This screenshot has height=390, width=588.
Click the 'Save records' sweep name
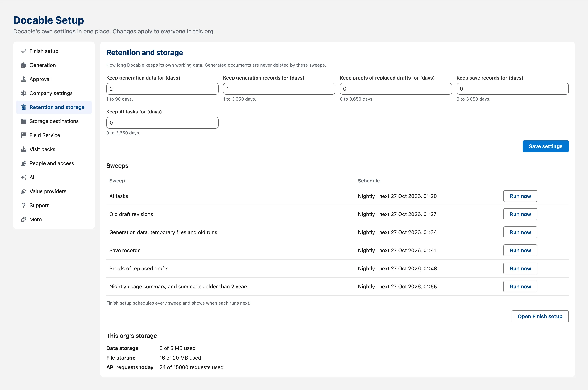click(x=125, y=251)
